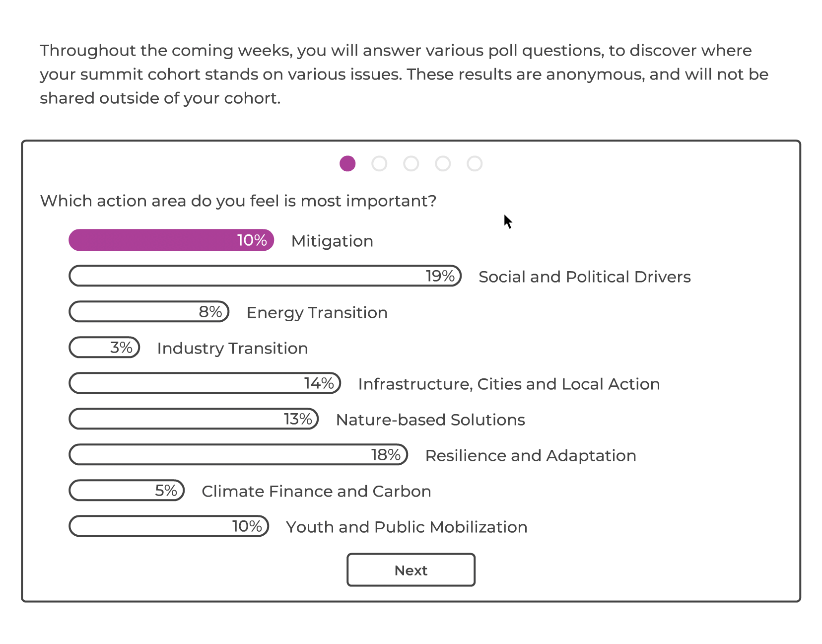The width and height of the screenshot is (822, 644).
Task: Select the Resilience and Adaptation bar
Action: click(238, 455)
